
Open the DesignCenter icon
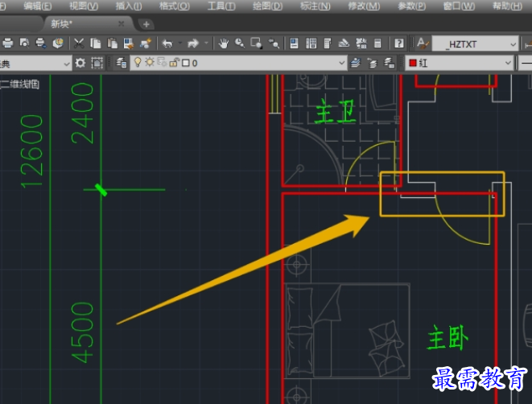(311, 43)
